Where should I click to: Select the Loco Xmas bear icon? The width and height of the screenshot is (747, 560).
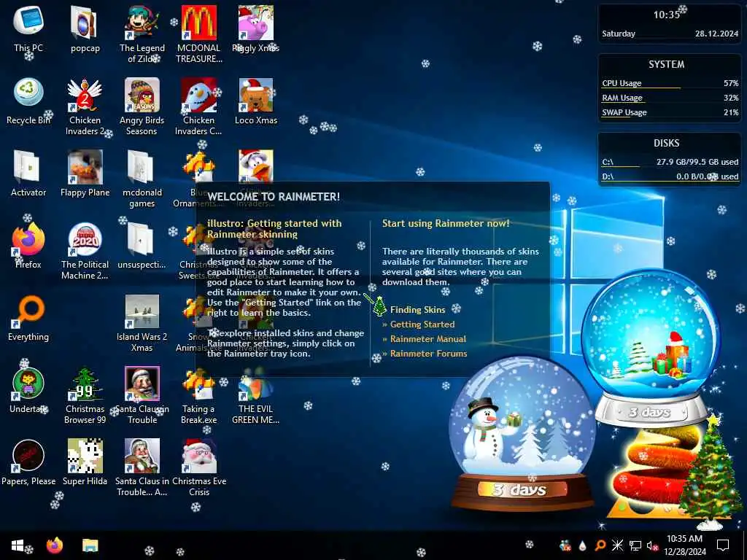[x=256, y=101]
